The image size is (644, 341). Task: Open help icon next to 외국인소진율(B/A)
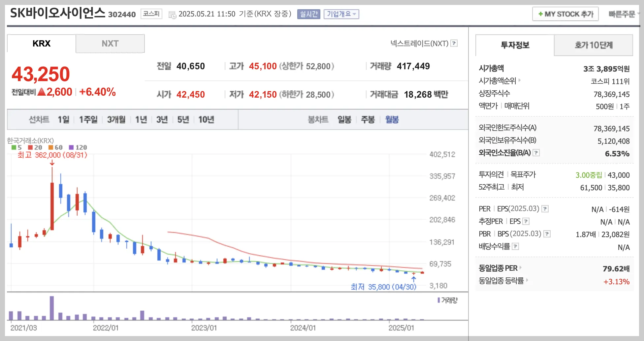tap(536, 153)
